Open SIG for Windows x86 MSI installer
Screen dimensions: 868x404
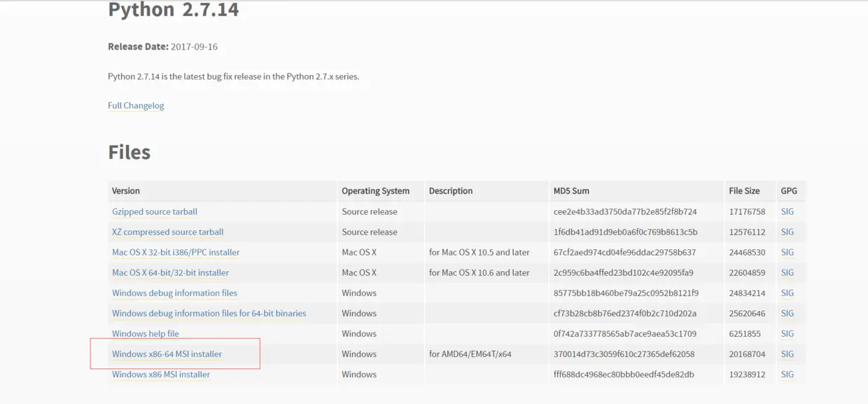pos(787,374)
